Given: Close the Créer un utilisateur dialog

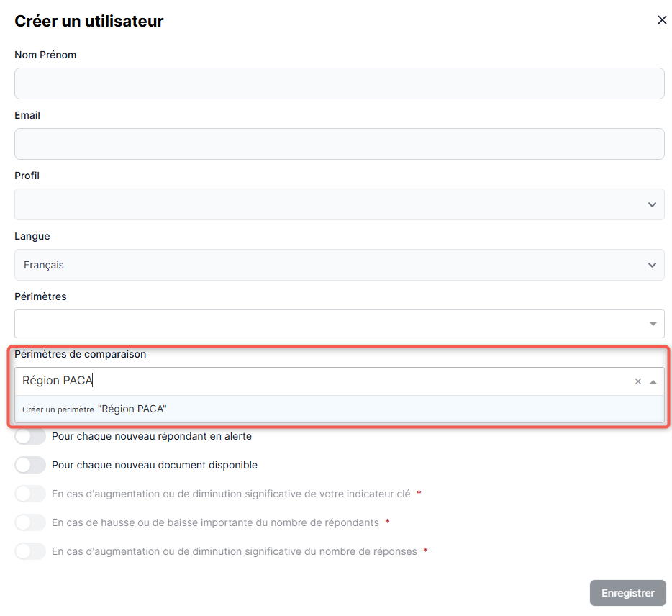Looking at the screenshot, I should pyautogui.click(x=662, y=20).
